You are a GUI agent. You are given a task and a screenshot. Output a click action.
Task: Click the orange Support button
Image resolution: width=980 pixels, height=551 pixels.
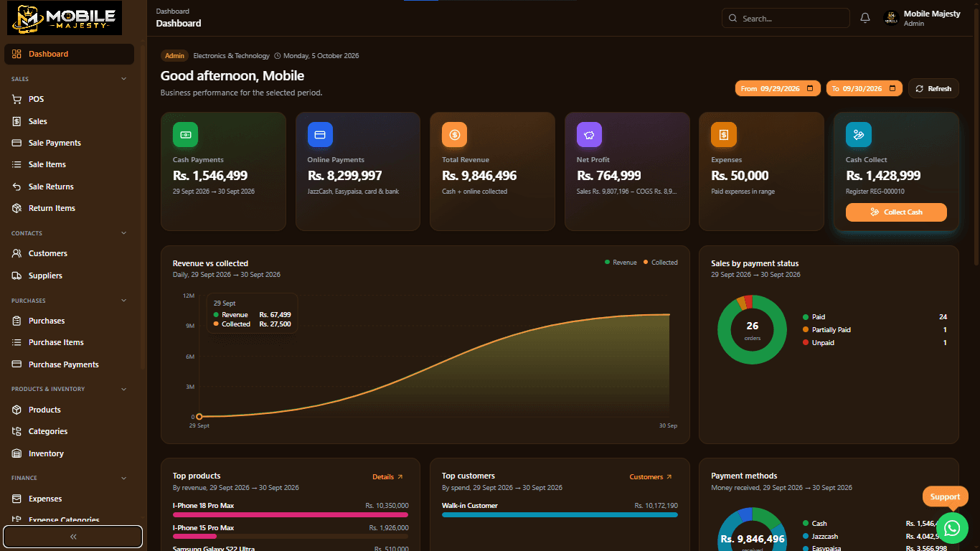tap(945, 496)
